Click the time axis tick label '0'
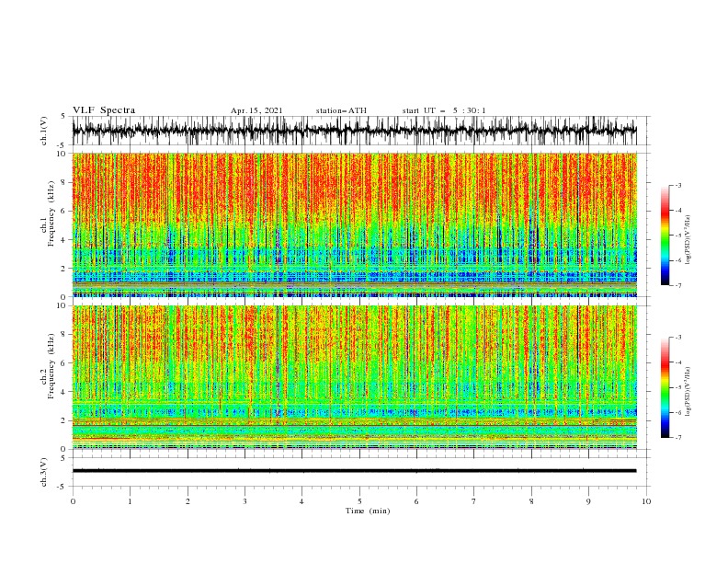 coord(73,501)
